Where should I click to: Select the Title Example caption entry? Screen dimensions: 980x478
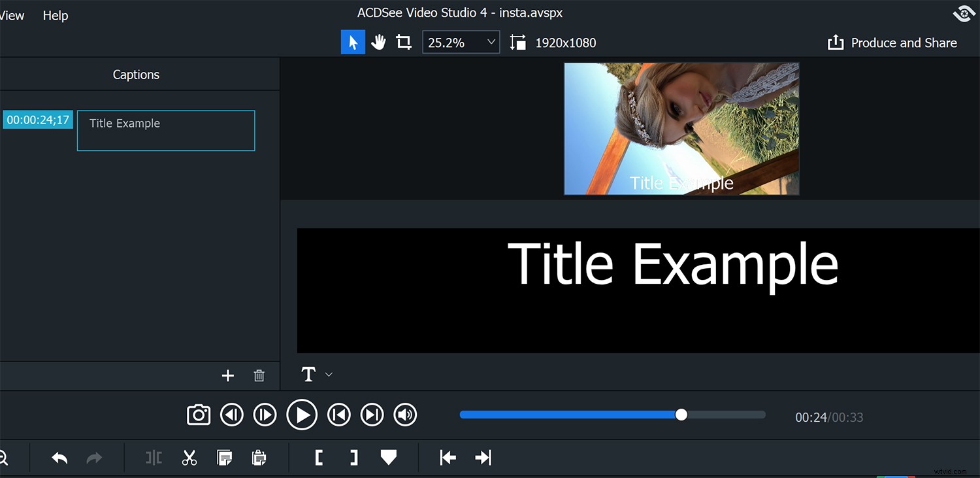pos(165,130)
